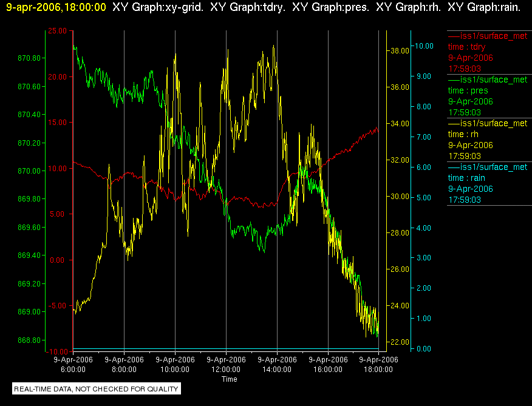The height and width of the screenshot is (406, 532).
Task: Click the yellow humidity value 34.00
Action: (x=400, y=123)
